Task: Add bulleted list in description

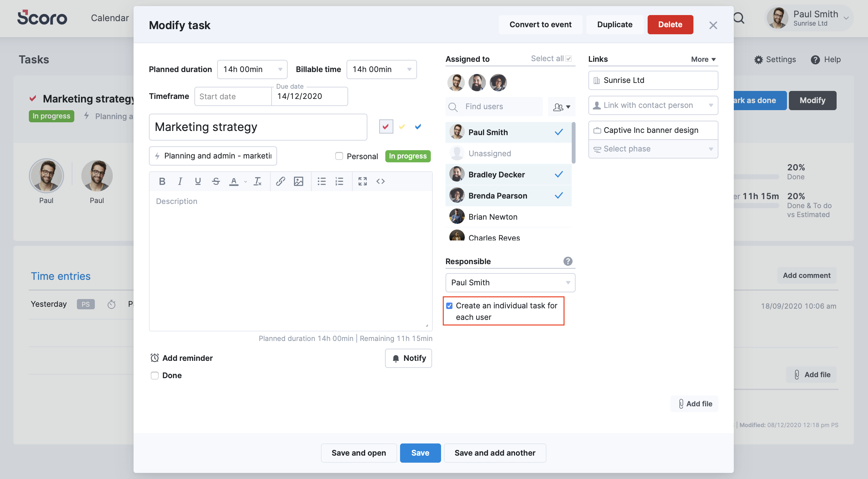Action: (x=322, y=181)
